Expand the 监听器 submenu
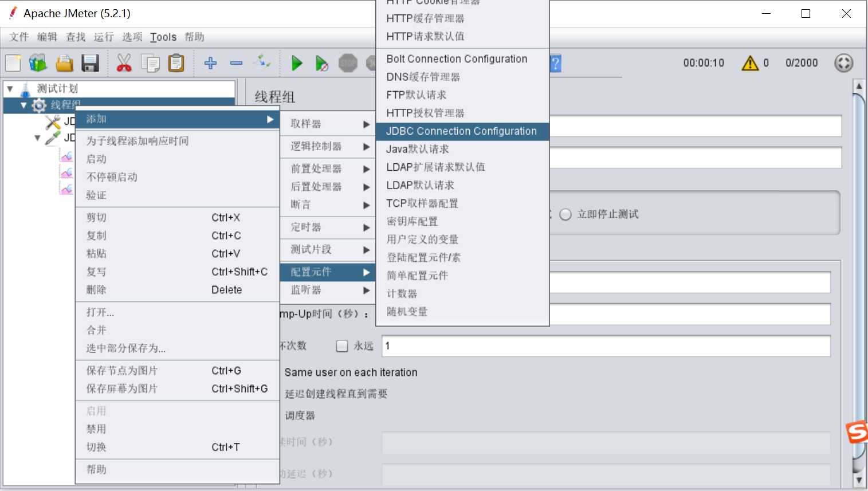Screen dimensions: 868x491 tap(328, 290)
